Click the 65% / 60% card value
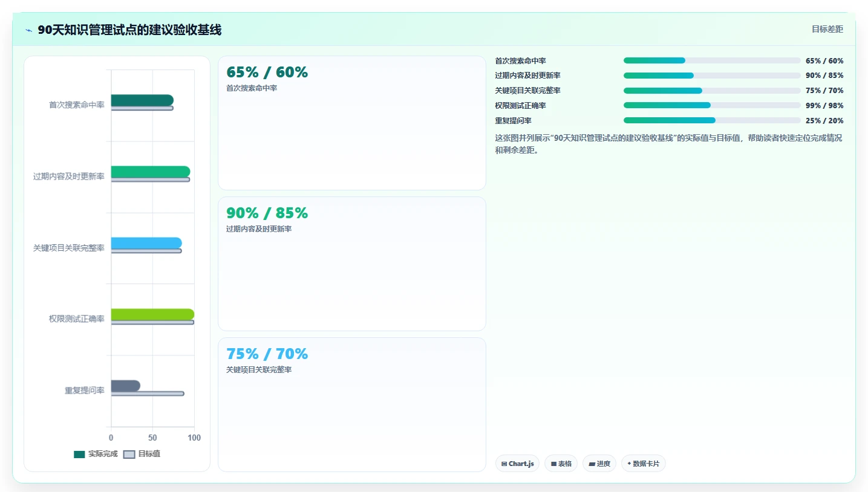The width and height of the screenshot is (868, 492). tap(267, 73)
